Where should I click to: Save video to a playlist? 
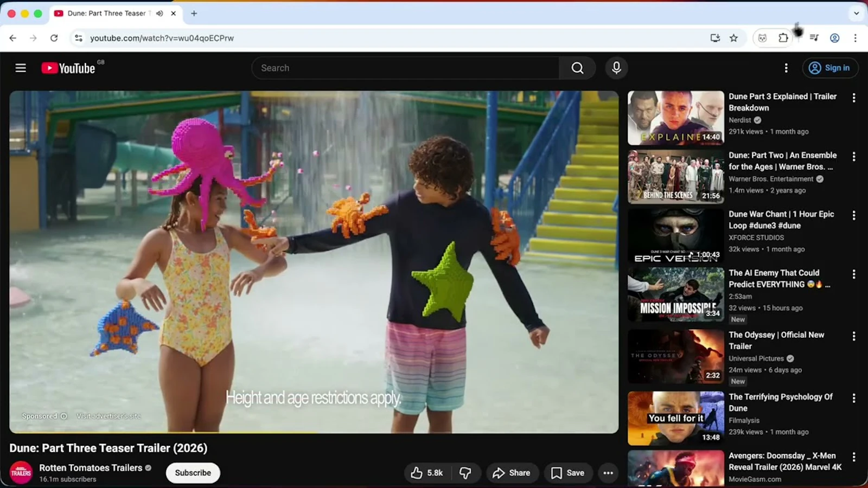pyautogui.click(x=568, y=473)
